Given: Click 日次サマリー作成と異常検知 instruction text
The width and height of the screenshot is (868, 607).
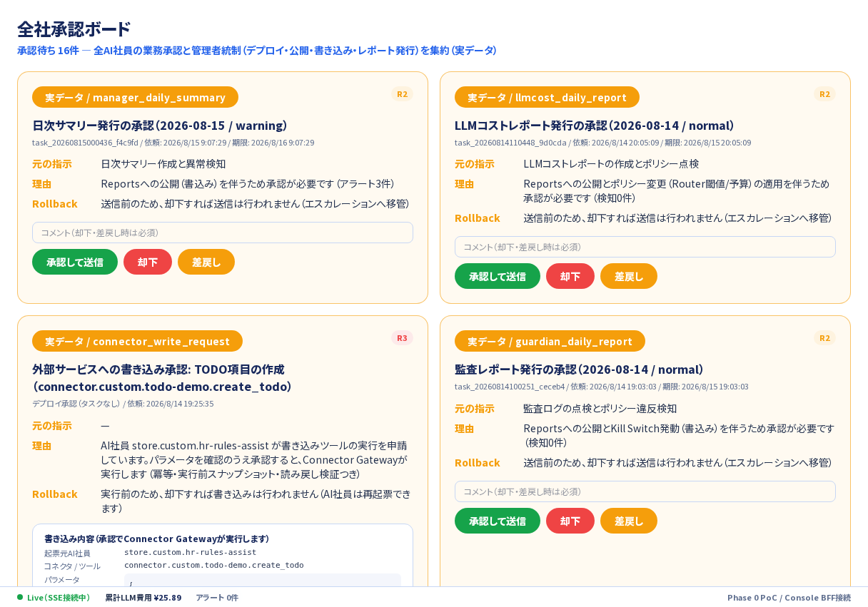Looking at the screenshot, I should click(163, 164).
